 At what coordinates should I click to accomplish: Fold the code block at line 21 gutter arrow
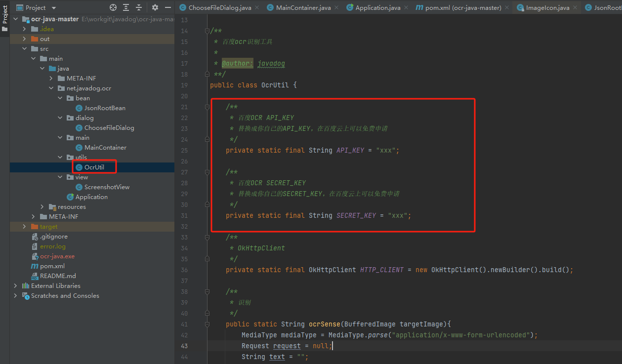[206, 106]
